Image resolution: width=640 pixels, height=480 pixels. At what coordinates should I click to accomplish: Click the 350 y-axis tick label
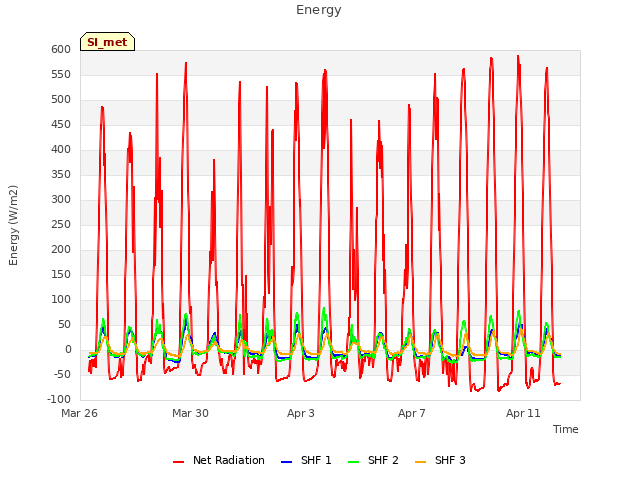(x=61, y=175)
